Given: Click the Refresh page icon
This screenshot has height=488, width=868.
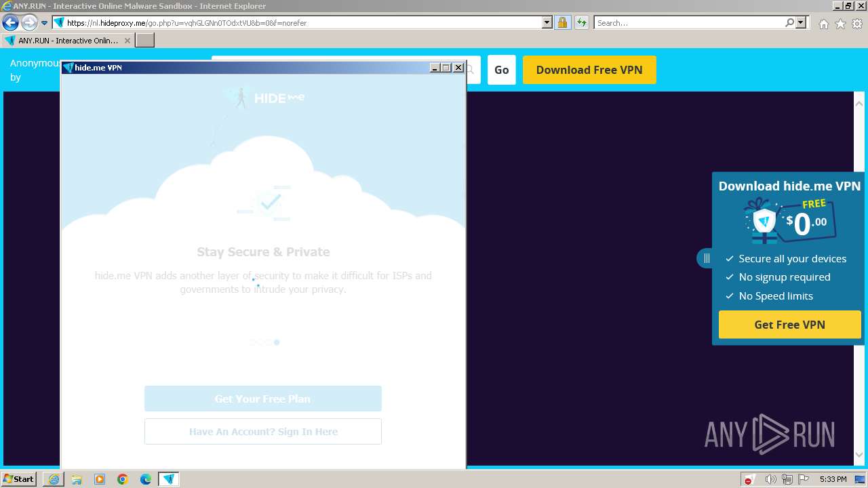Looking at the screenshot, I should (x=581, y=22).
